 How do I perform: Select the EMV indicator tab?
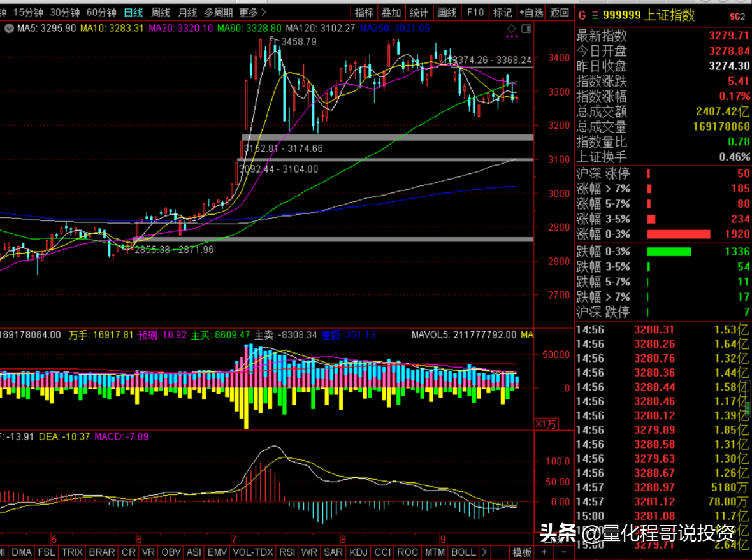(x=217, y=552)
